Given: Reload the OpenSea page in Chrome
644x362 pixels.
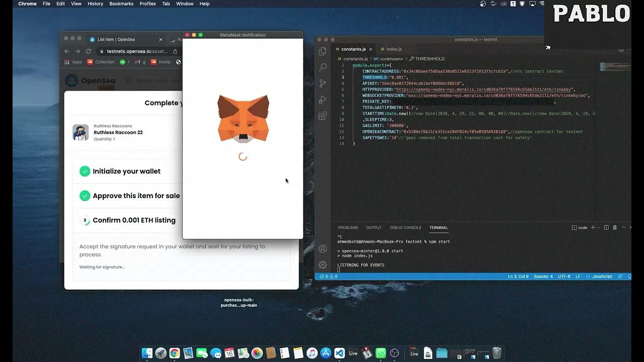Looking at the screenshot, I should coord(89,51).
